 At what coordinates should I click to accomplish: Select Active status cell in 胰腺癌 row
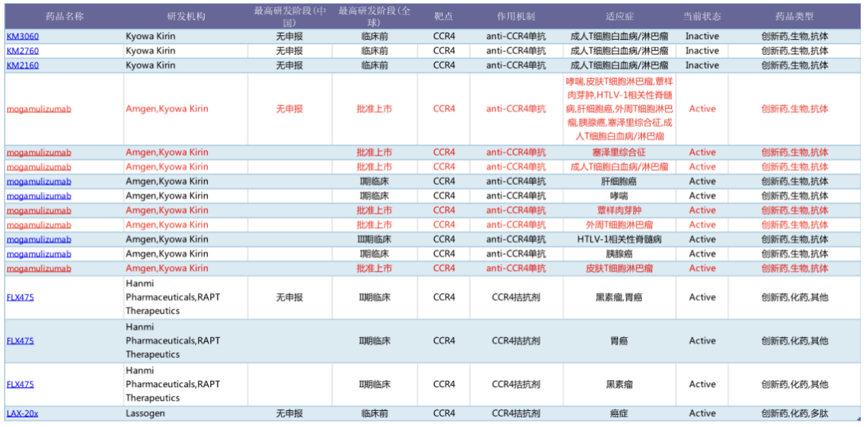click(702, 253)
